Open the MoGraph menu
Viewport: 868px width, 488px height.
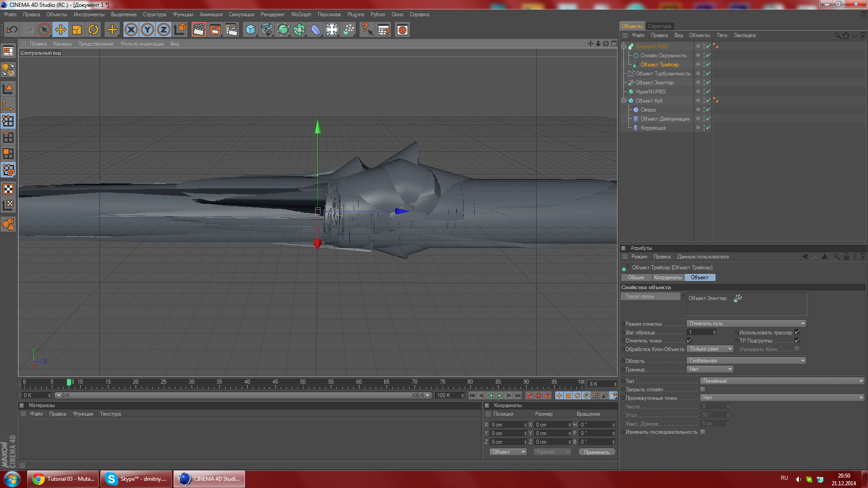pos(301,14)
